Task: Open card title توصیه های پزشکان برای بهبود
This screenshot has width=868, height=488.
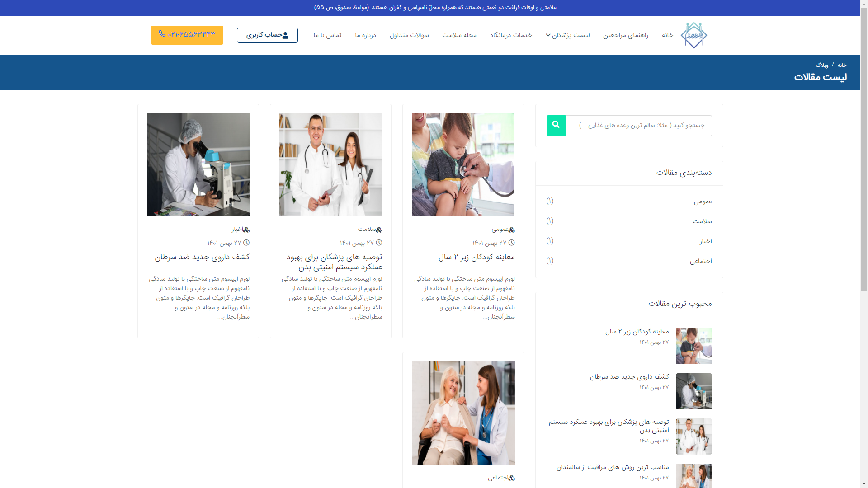Action: pos(334,262)
